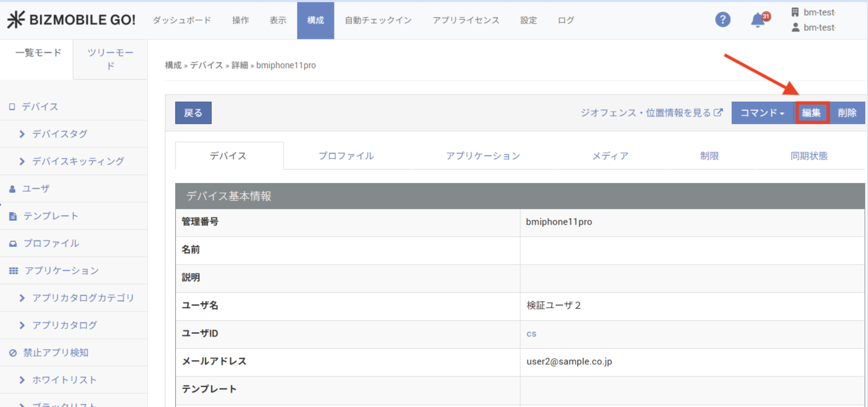Screen dimensions: 868x407
Task: Select 自動チェックイン in top navigation
Action: pos(378,20)
